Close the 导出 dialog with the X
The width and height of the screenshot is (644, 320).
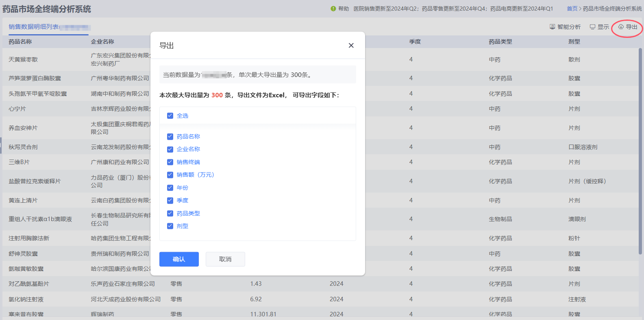(351, 46)
